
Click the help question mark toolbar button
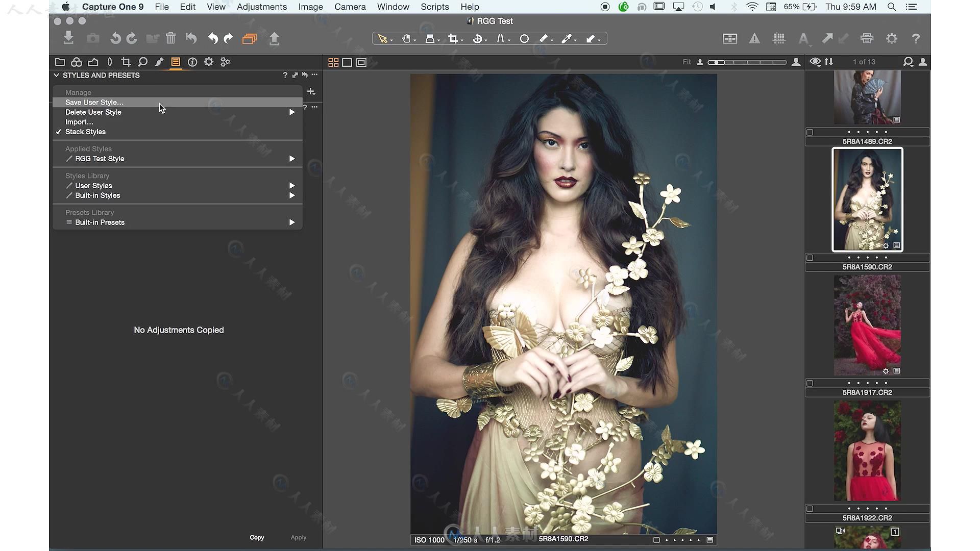point(916,38)
